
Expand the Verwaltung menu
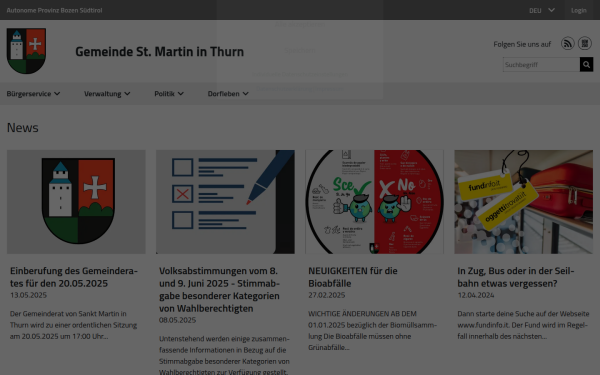tap(107, 94)
